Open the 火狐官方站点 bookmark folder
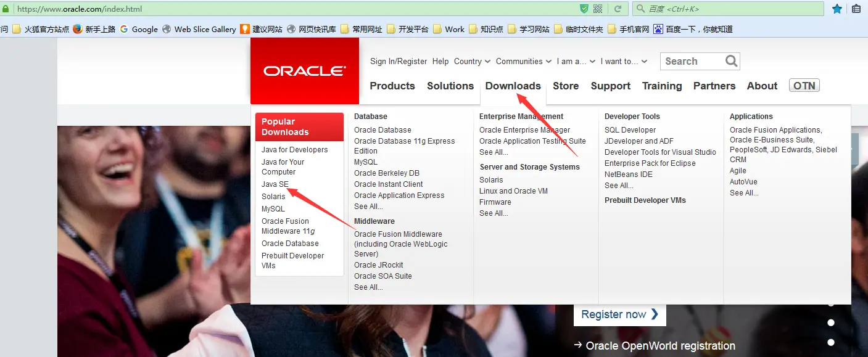The height and width of the screenshot is (357, 868). 41,29
